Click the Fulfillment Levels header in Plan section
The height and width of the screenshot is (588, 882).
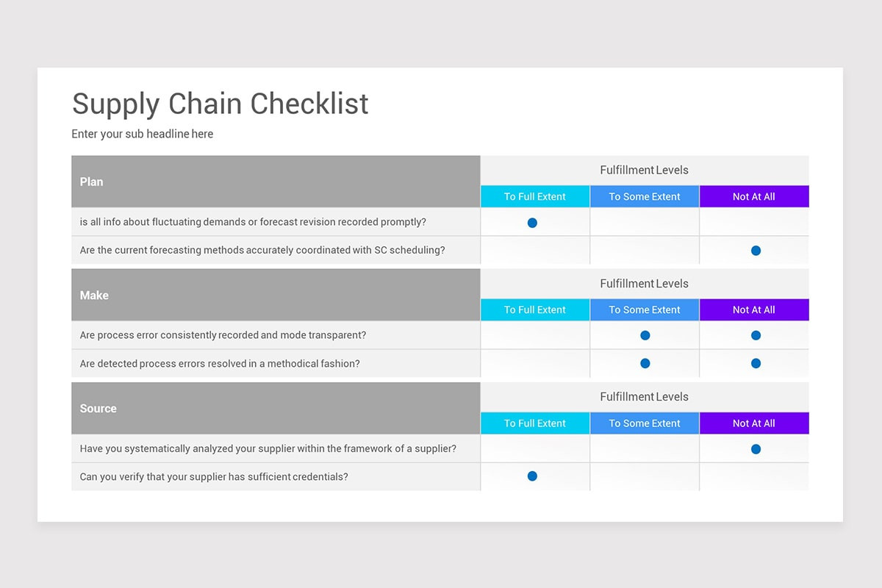pos(645,170)
